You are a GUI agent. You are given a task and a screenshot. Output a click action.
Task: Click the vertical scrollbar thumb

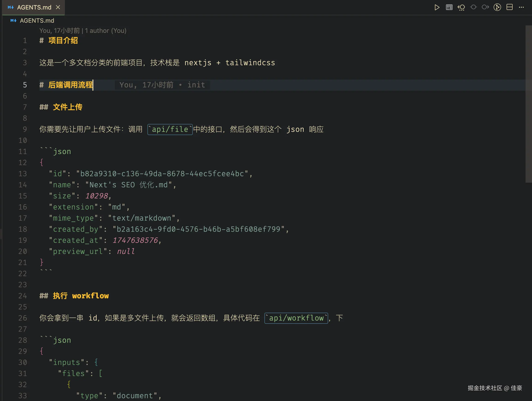(x=528, y=104)
